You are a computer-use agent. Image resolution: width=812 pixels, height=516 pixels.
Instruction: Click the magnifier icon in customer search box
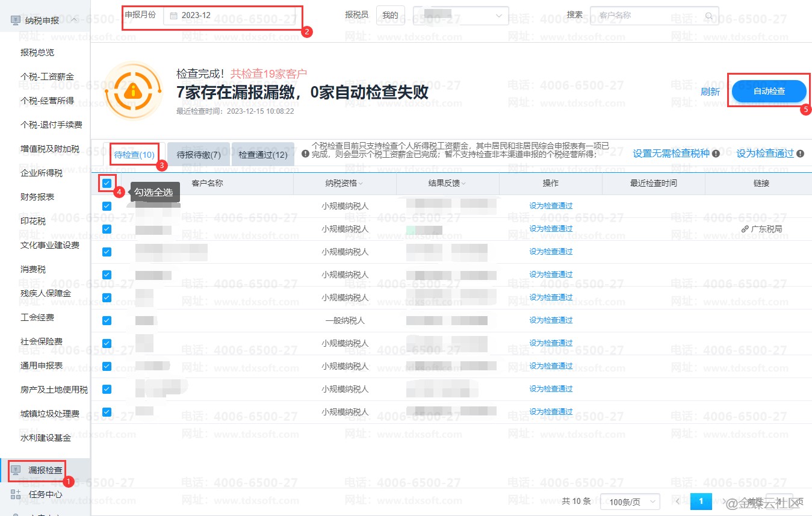click(709, 16)
